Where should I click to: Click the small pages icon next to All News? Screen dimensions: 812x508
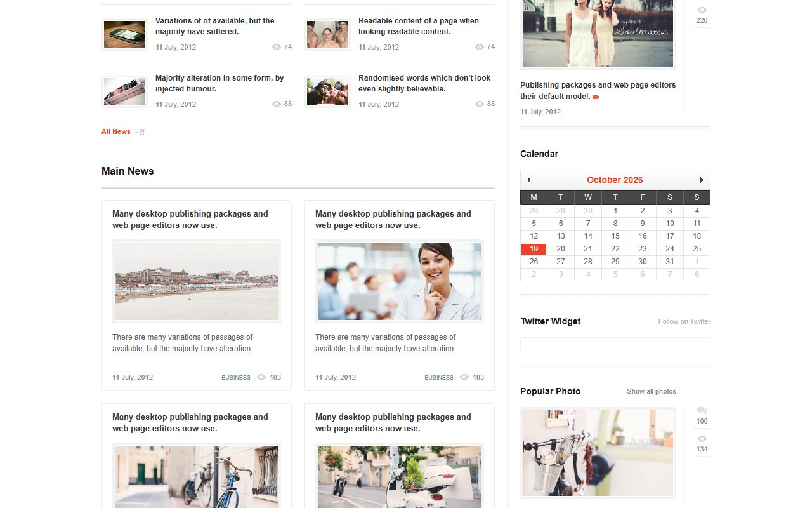(143, 132)
